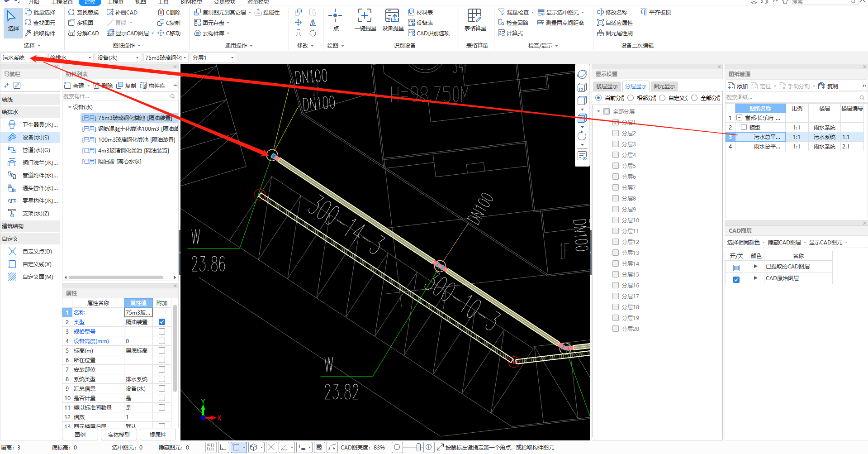
Task: Click 图元属性刷 property brush tool
Action: 615,33
